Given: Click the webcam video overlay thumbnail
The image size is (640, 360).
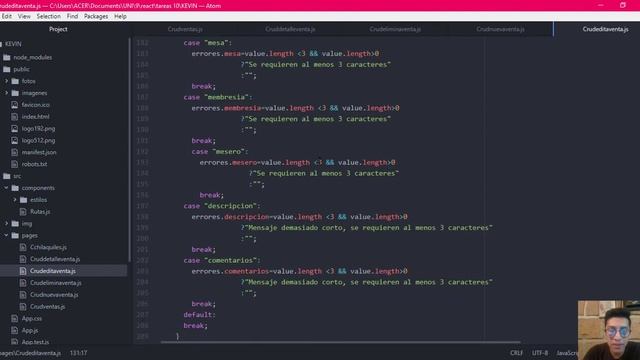Looking at the screenshot, I should [x=609, y=330].
